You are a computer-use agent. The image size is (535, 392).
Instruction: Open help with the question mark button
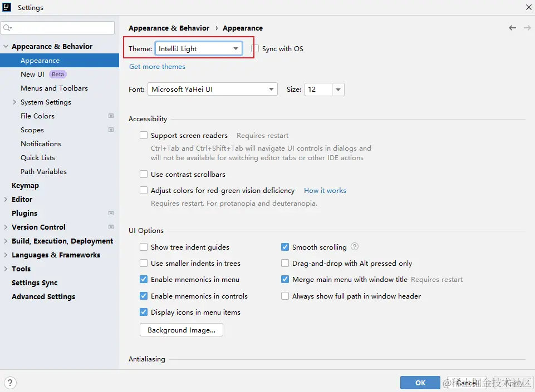[x=10, y=383]
